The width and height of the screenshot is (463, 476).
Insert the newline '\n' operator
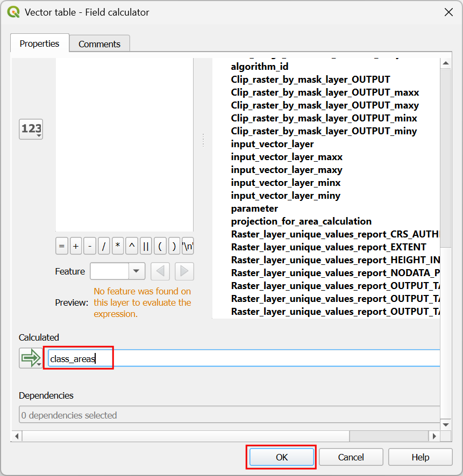click(x=188, y=247)
